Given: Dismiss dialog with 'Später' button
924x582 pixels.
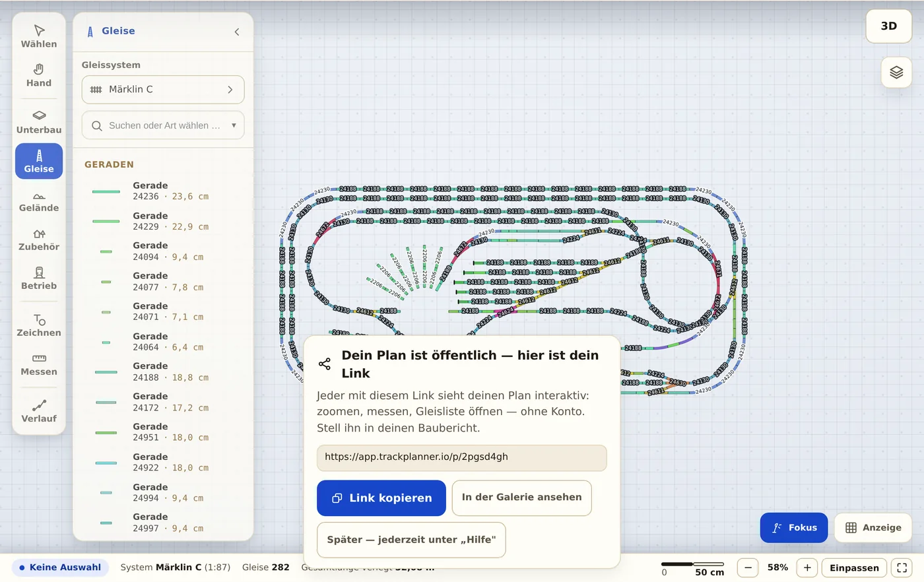Looking at the screenshot, I should point(411,540).
